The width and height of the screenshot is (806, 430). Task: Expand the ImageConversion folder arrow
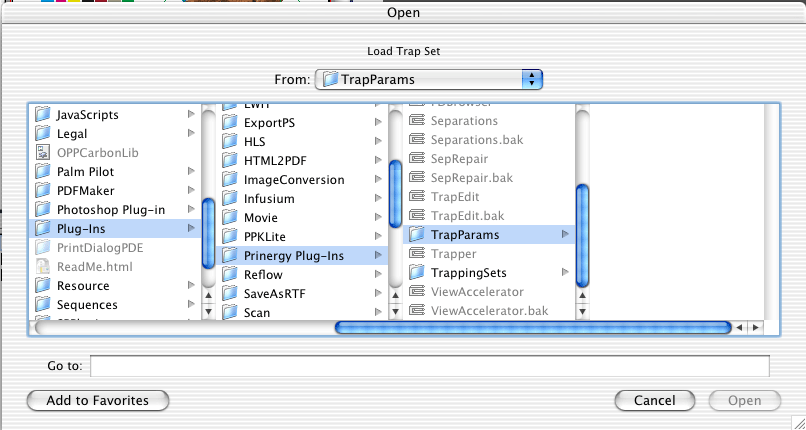click(378, 180)
